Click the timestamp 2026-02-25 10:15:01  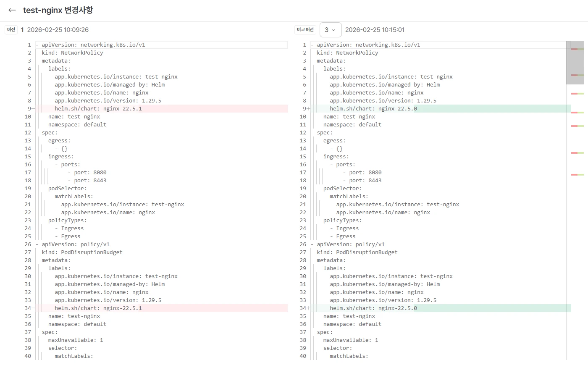coord(375,30)
